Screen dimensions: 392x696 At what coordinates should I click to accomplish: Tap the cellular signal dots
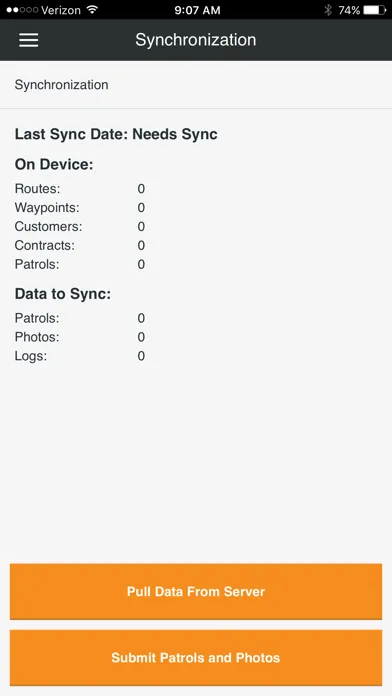pyautogui.click(x=22, y=10)
